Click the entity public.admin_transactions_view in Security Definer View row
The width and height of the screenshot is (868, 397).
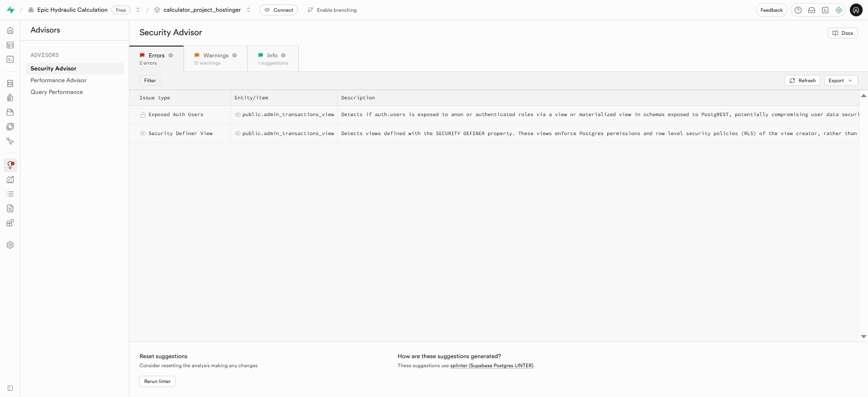tap(288, 134)
